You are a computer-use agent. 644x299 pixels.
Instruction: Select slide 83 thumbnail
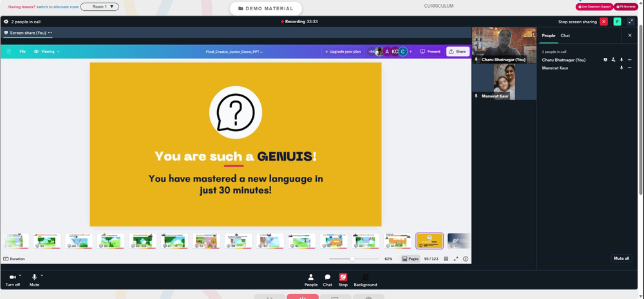tap(47, 240)
